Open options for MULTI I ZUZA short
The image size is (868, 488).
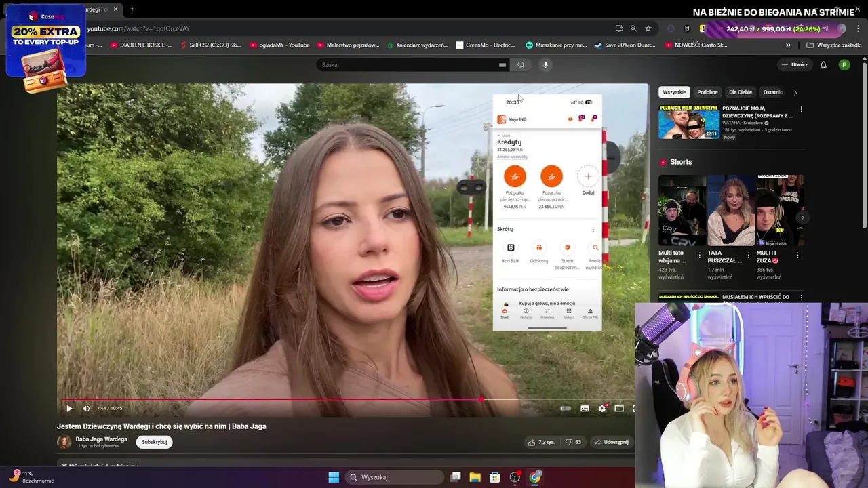pos(797,256)
